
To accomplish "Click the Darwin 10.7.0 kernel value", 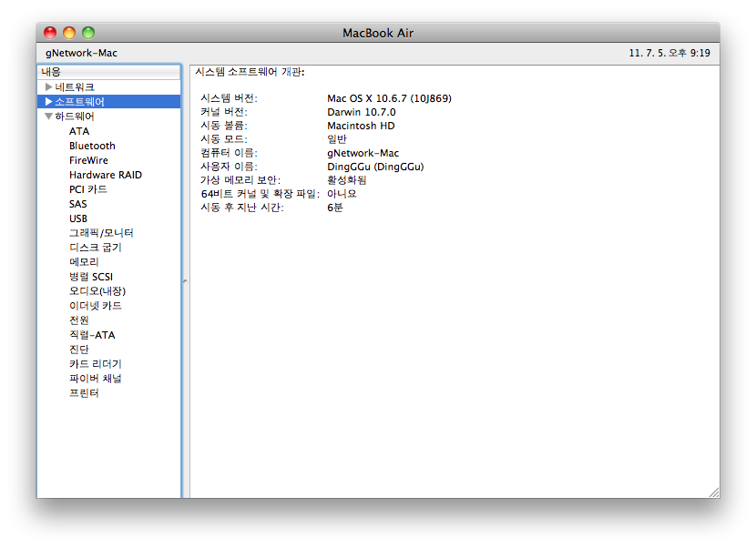I will [361, 112].
